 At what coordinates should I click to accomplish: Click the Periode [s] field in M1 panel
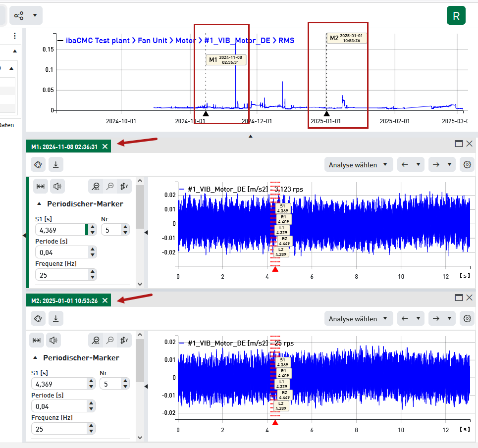click(x=61, y=252)
